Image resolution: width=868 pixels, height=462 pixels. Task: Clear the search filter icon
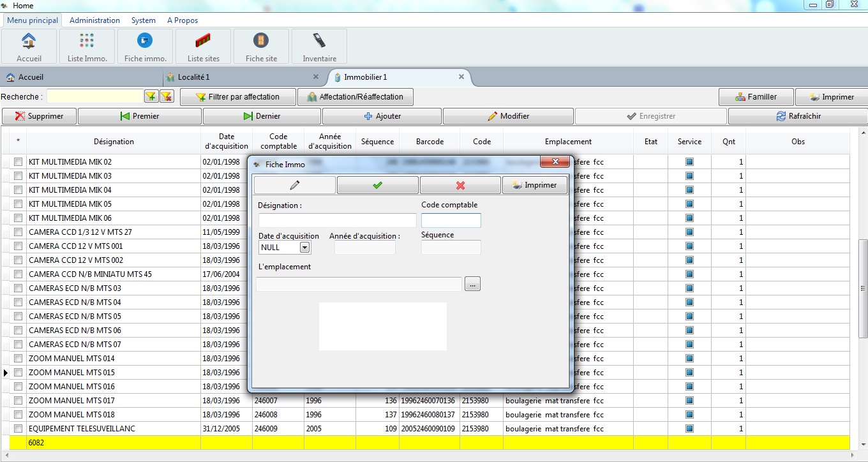(166, 96)
